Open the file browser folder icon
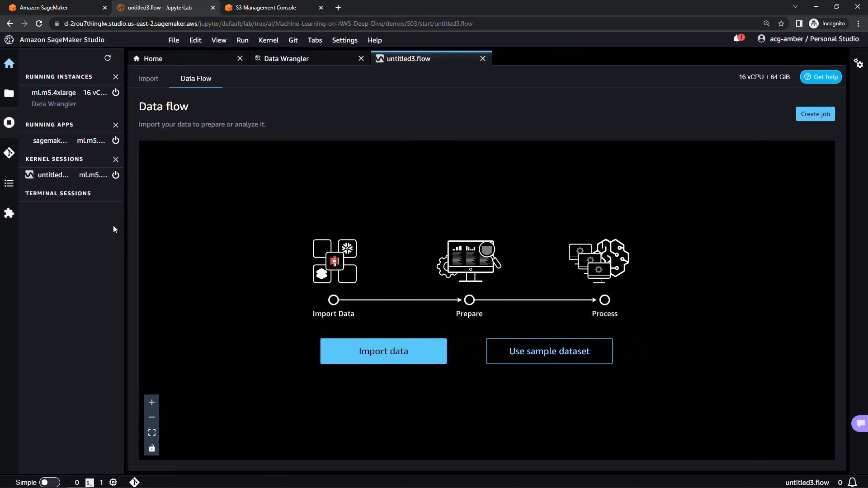 [x=9, y=94]
